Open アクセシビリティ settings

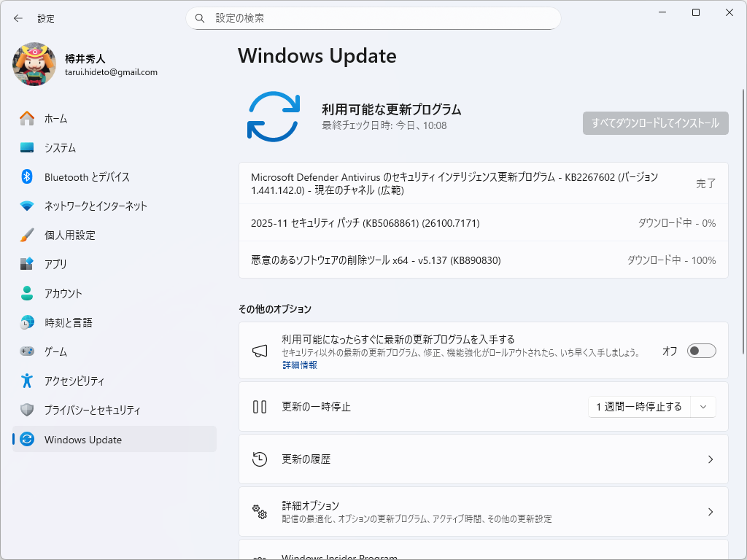(26, 381)
